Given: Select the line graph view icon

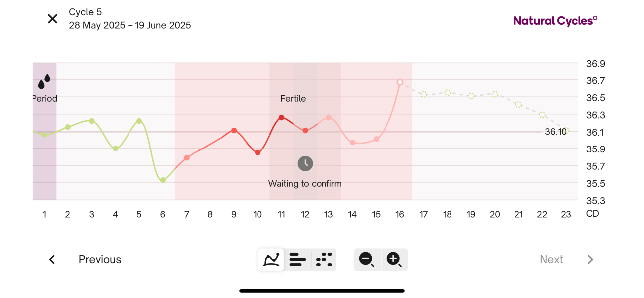Looking at the screenshot, I should tap(271, 259).
